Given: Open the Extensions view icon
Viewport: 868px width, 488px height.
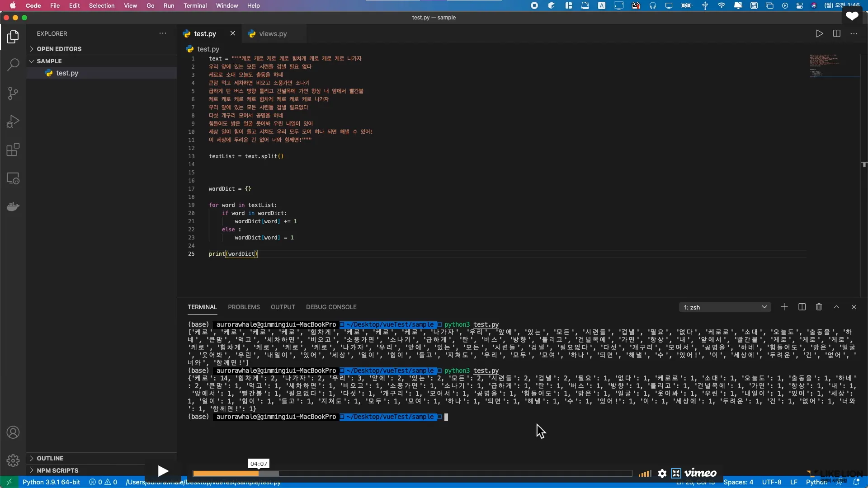Looking at the screenshot, I should [x=13, y=150].
